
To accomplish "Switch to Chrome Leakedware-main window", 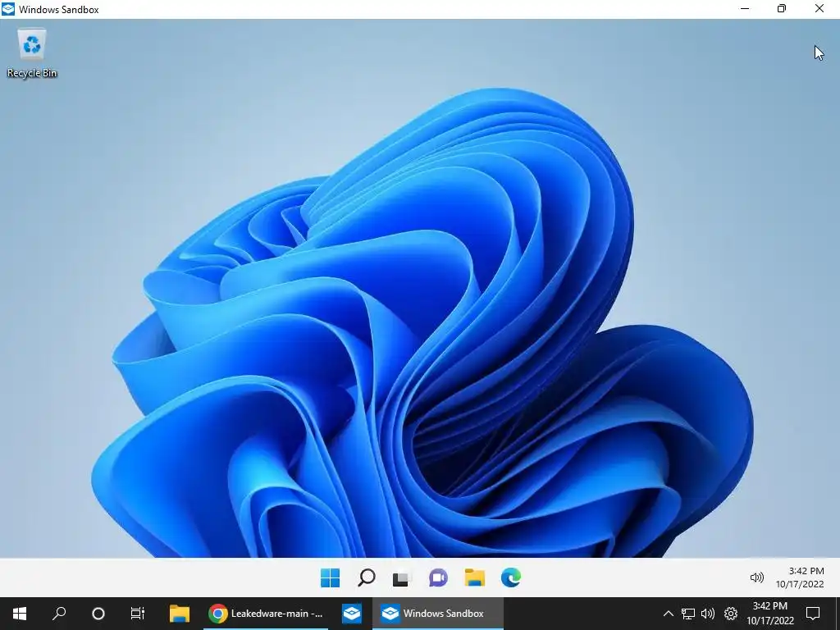I will pyautogui.click(x=266, y=614).
